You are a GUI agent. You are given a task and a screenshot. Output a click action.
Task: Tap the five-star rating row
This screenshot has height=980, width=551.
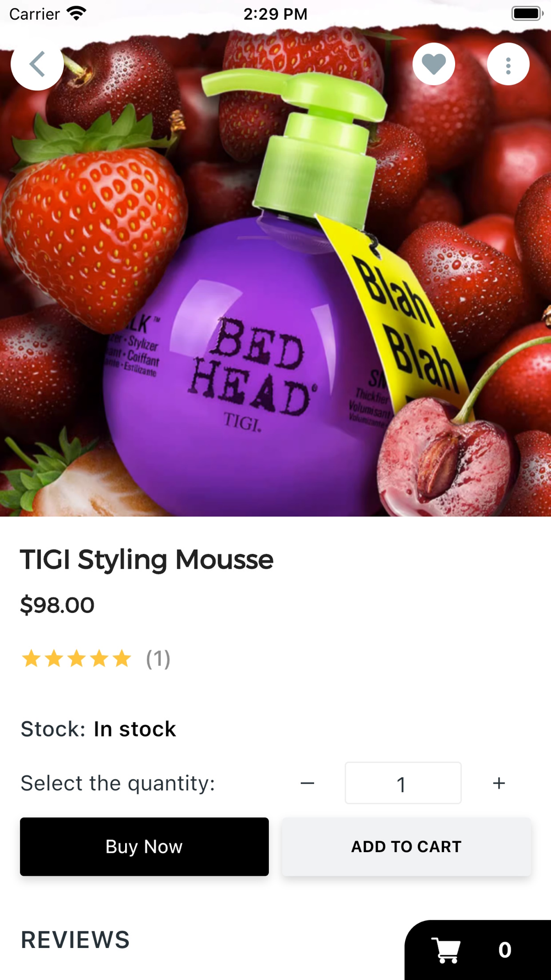click(x=77, y=659)
